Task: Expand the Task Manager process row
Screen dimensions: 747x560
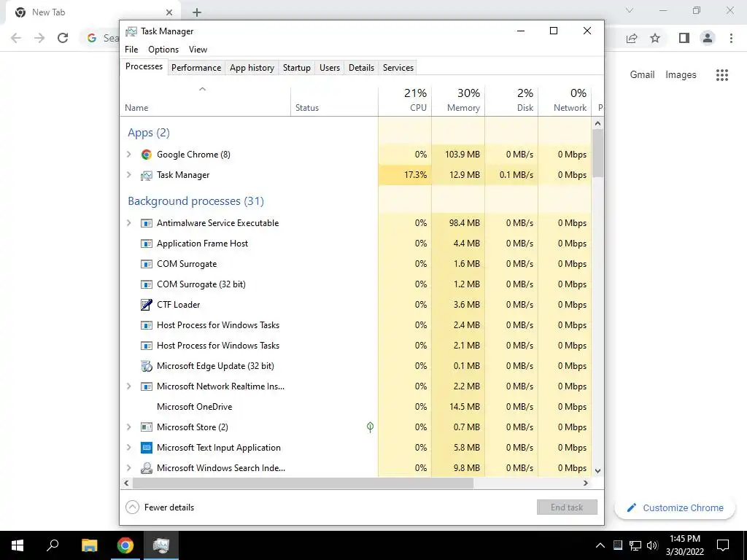Action: coord(128,175)
